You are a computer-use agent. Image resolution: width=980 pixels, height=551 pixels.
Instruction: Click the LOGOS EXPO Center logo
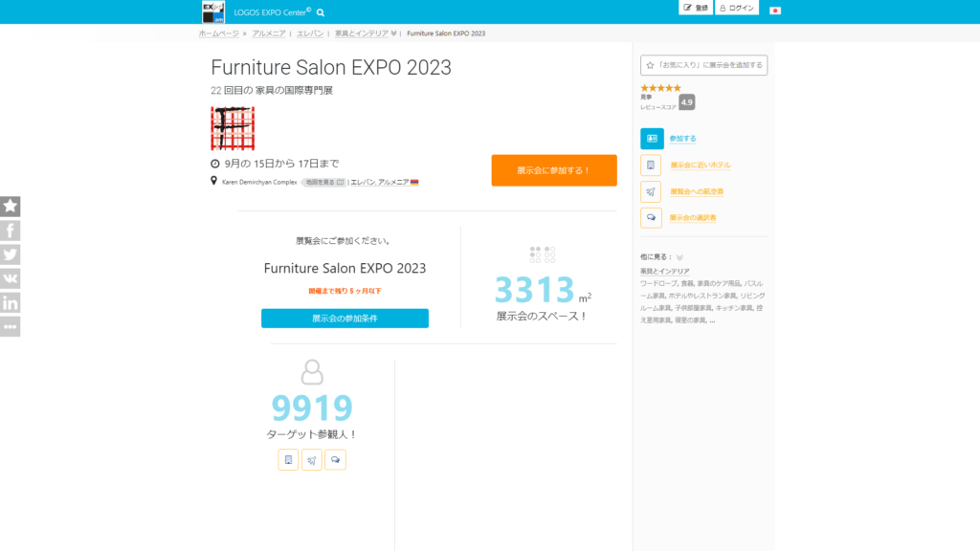coord(213,11)
